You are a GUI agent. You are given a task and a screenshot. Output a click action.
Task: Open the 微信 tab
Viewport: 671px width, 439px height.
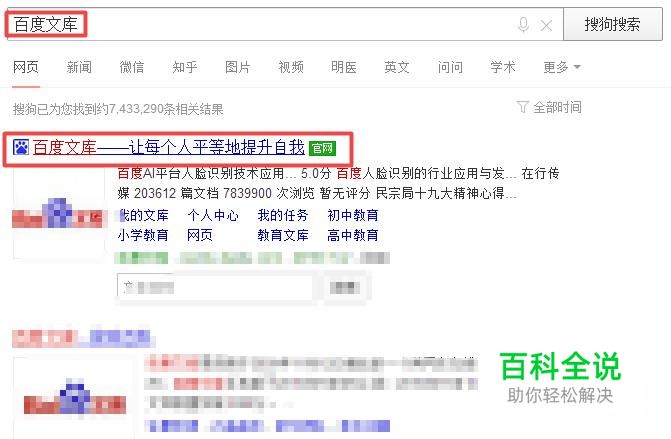132,67
